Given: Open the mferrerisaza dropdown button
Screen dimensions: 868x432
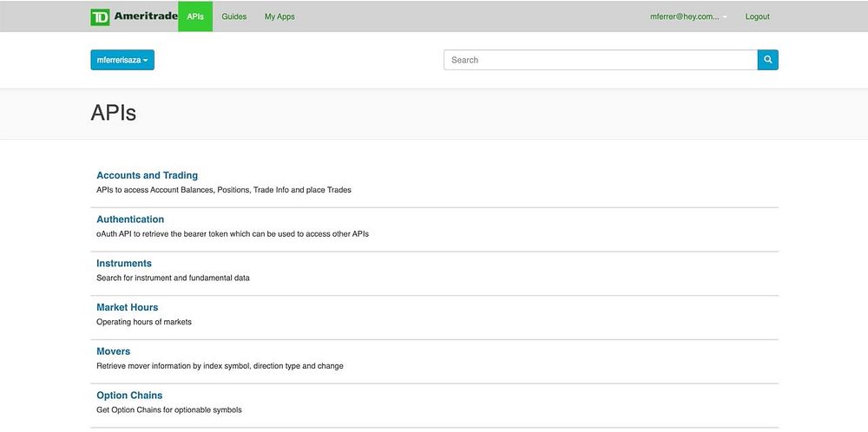Looking at the screenshot, I should click(122, 60).
